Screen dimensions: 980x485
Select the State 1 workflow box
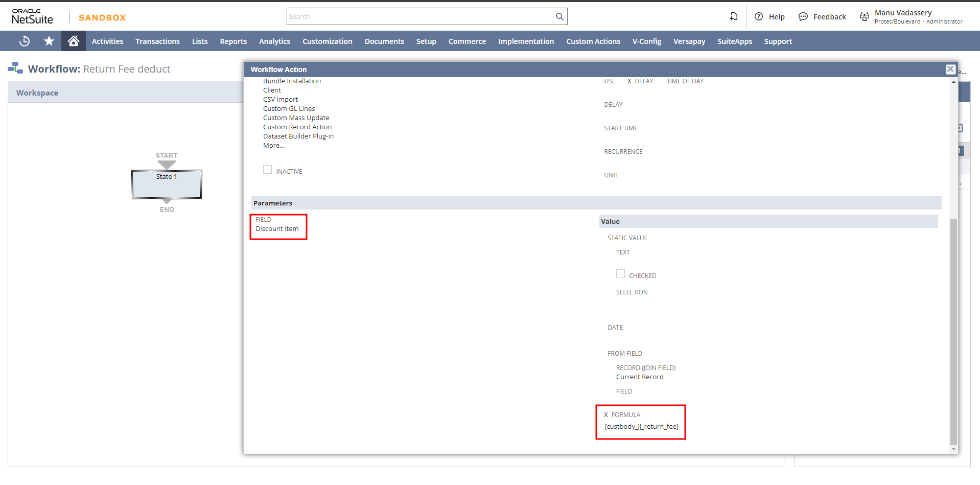point(167,184)
